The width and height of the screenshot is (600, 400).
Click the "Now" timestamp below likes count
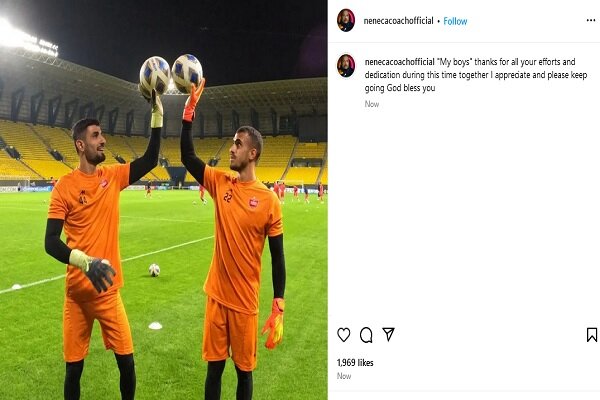pyautogui.click(x=344, y=376)
